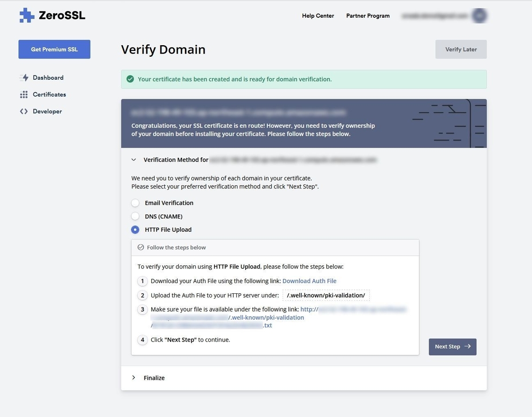Viewport: 532px width, 417px height.
Task: Click the green success checkmark icon
Action: tap(130, 79)
